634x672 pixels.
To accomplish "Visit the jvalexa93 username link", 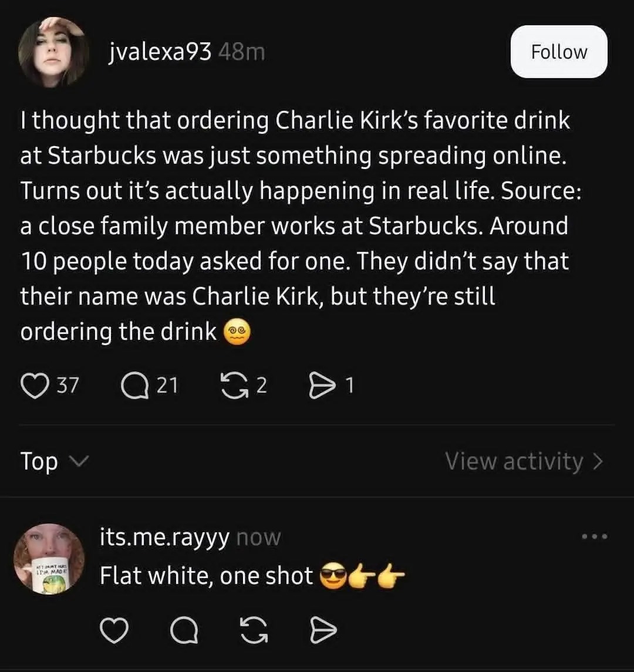I will tap(160, 52).
